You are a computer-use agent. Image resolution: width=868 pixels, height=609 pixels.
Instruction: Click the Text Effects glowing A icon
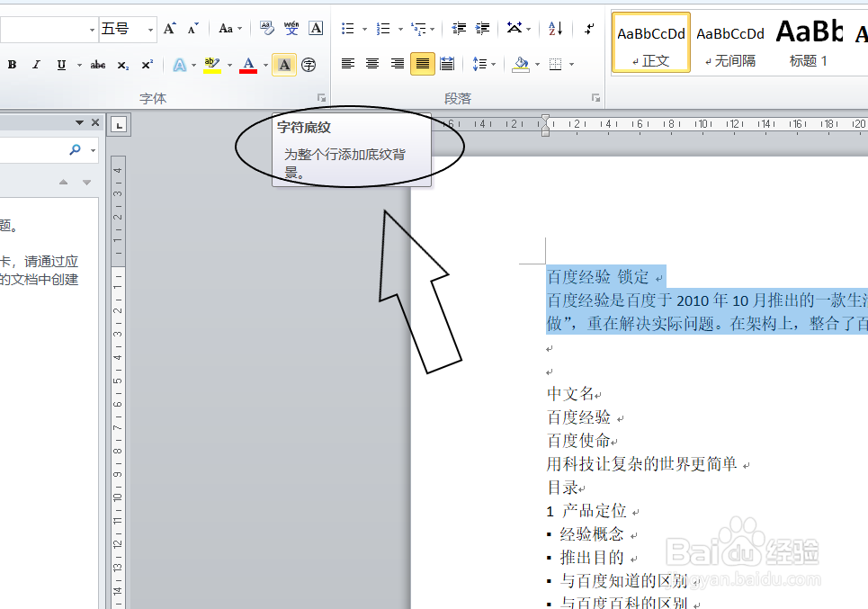pos(179,65)
